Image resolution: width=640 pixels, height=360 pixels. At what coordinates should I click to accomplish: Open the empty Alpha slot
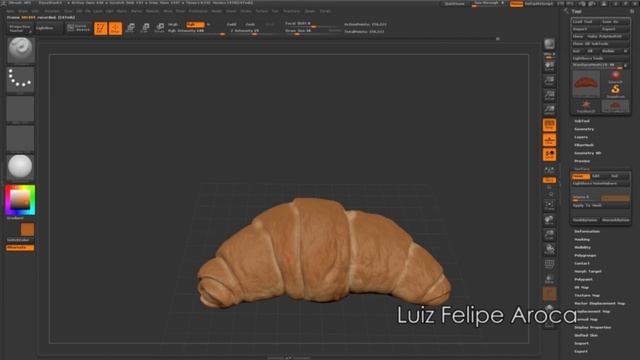coord(20,109)
